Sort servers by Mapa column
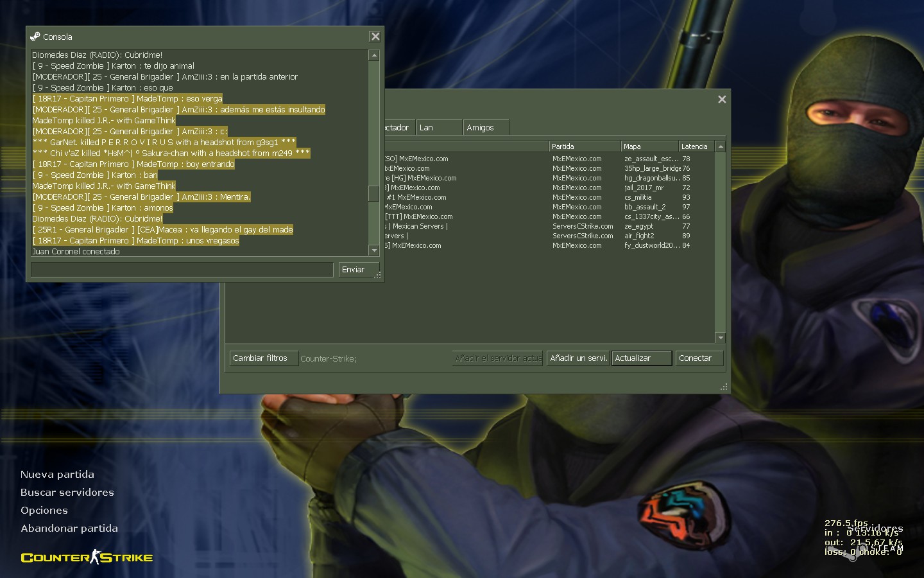This screenshot has width=924, height=578. pos(650,146)
